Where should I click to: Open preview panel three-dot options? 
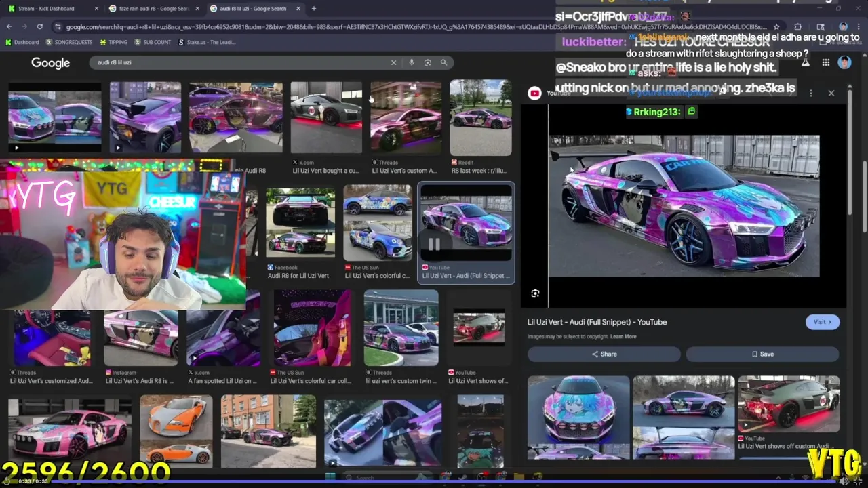point(811,93)
